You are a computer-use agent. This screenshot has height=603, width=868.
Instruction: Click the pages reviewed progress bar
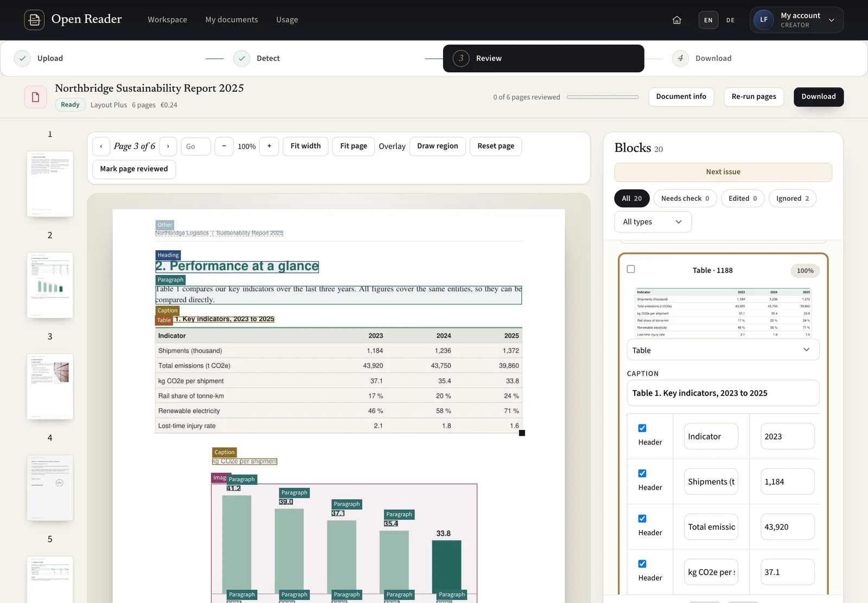coord(603,97)
